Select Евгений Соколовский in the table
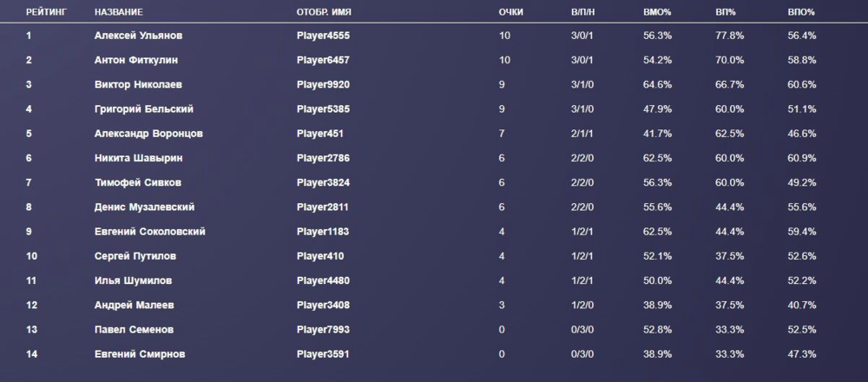This screenshot has width=868, height=382. (x=150, y=232)
